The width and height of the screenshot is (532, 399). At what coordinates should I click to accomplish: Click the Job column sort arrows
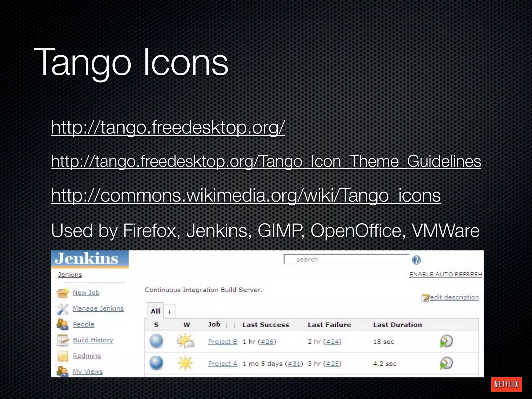(230, 325)
